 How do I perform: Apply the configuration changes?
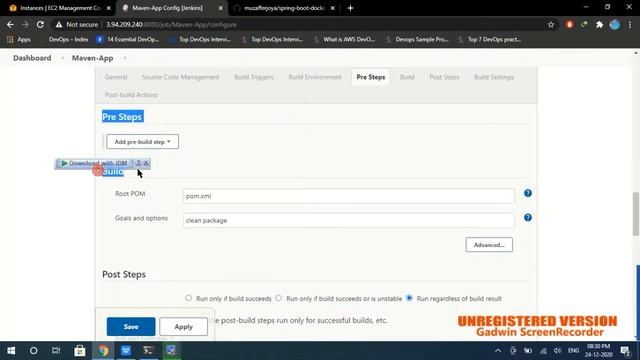[x=183, y=327]
